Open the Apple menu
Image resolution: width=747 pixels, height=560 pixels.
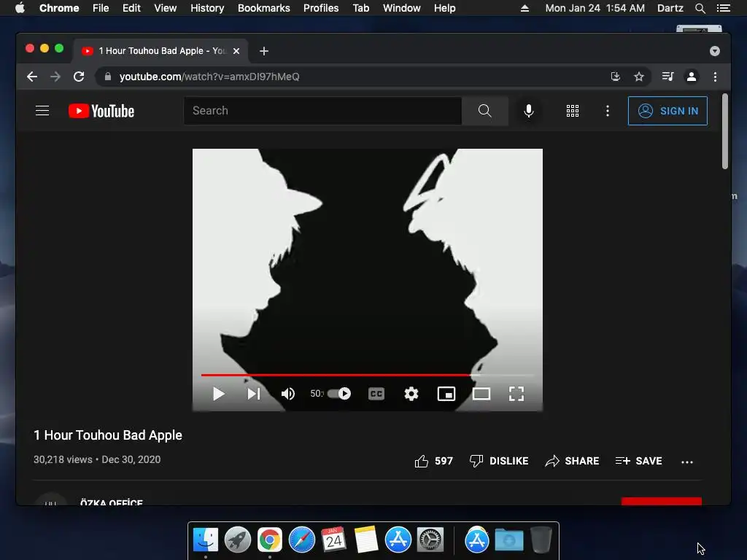20,8
